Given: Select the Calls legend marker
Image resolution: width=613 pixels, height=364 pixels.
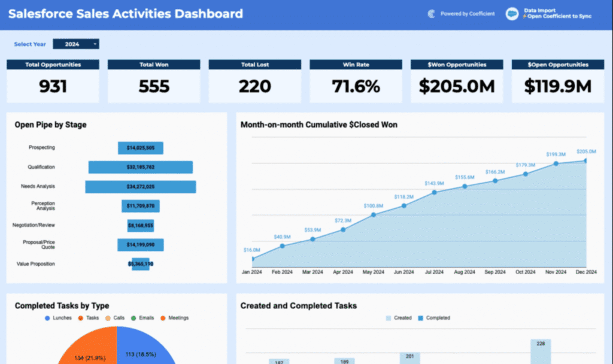Looking at the screenshot, I should coord(108,318).
